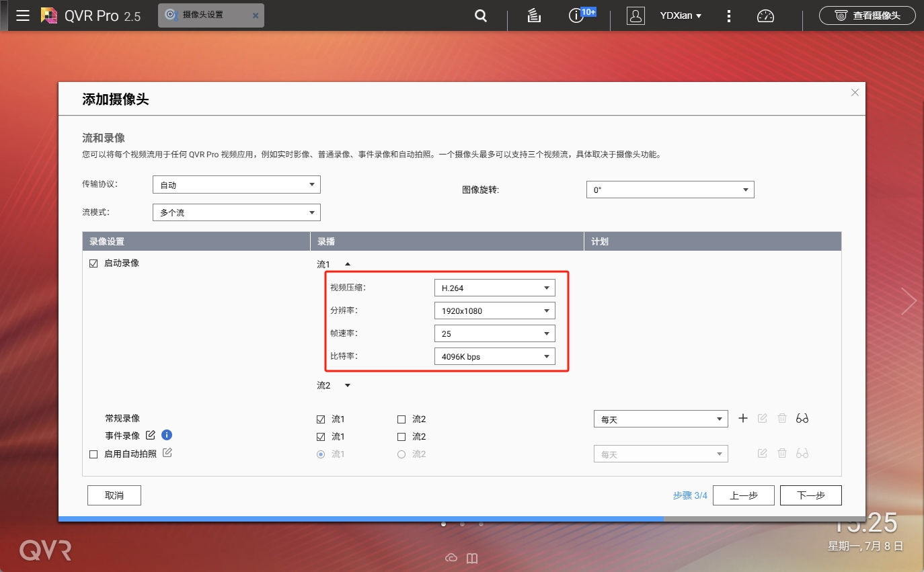Click the 事件录像 edit pencil icon
924x572 pixels.
(151, 435)
